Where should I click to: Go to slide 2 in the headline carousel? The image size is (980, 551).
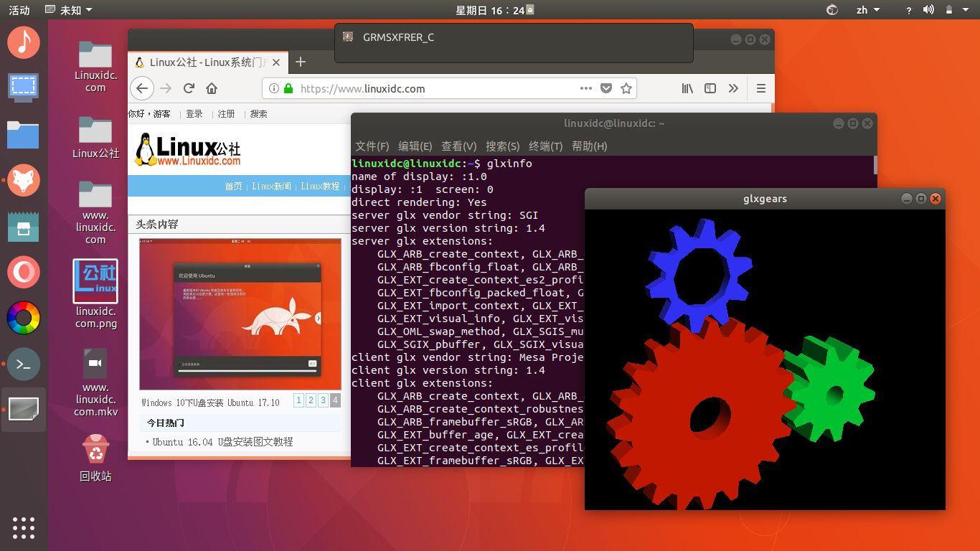pyautogui.click(x=311, y=400)
